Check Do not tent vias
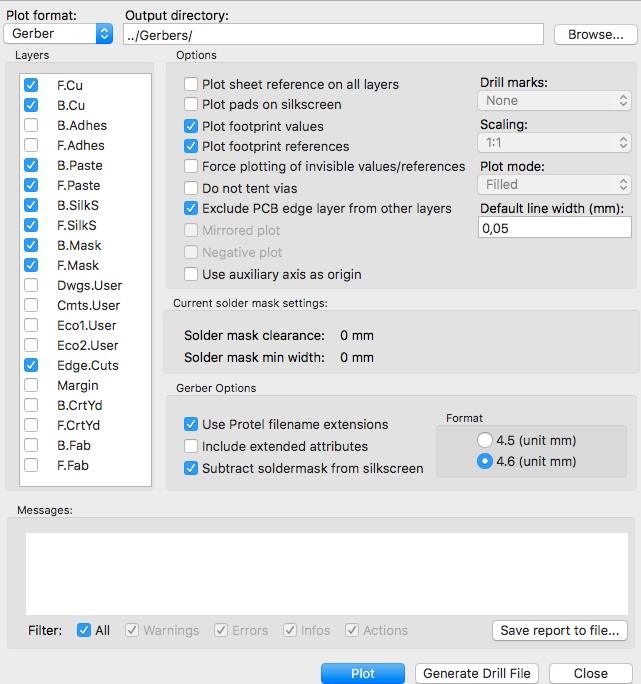 click(x=191, y=188)
